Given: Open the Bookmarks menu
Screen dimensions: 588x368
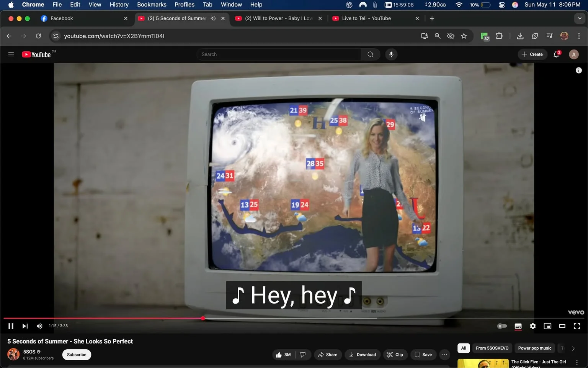Looking at the screenshot, I should (x=152, y=5).
